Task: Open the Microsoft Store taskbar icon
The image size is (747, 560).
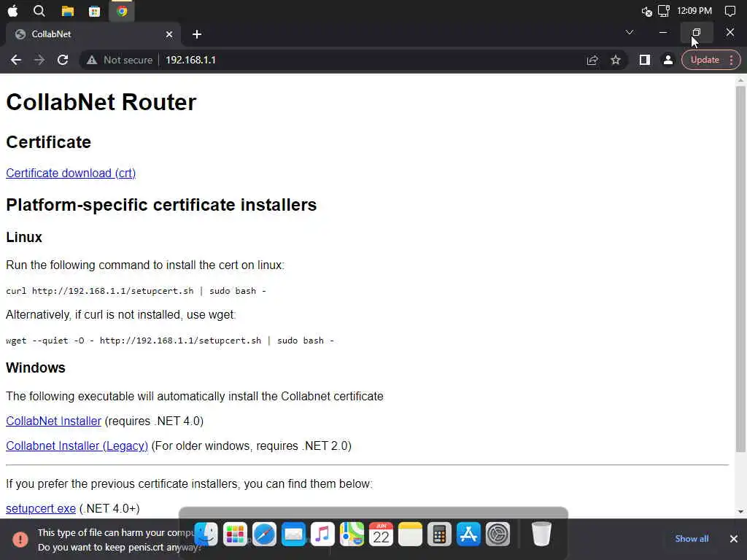Action: pyautogui.click(x=94, y=11)
